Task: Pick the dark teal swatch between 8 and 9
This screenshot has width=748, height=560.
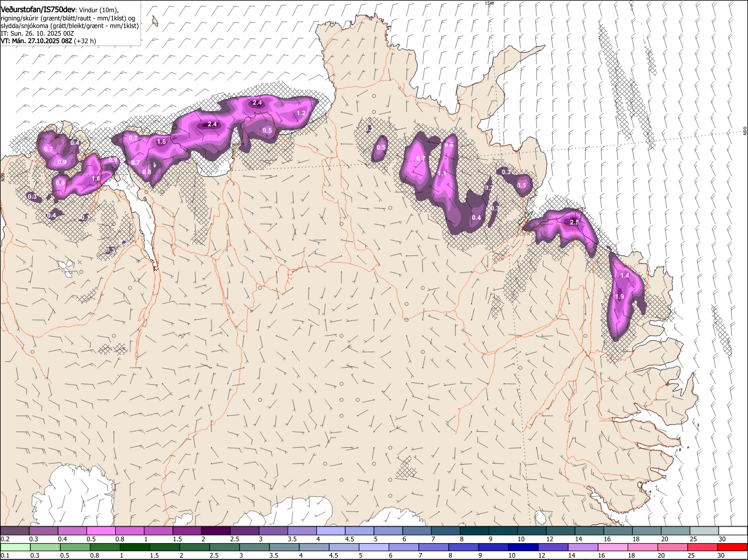Action: [x=475, y=530]
